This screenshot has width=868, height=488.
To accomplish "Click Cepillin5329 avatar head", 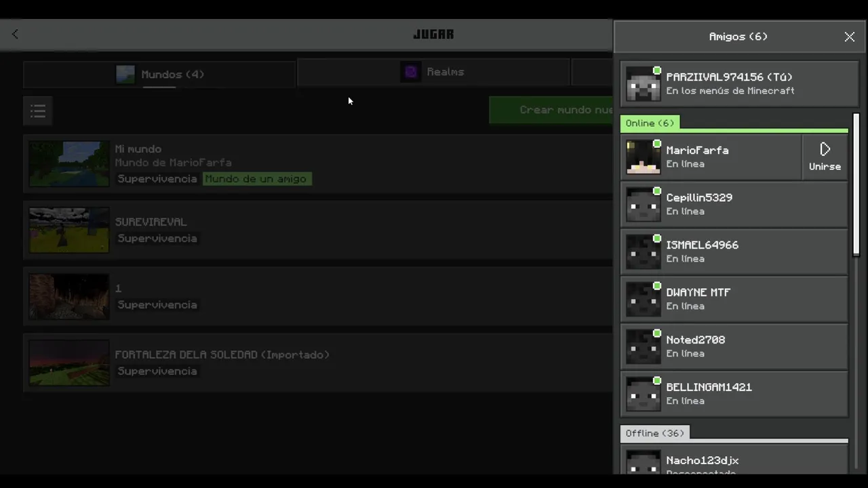I will [643, 205].
